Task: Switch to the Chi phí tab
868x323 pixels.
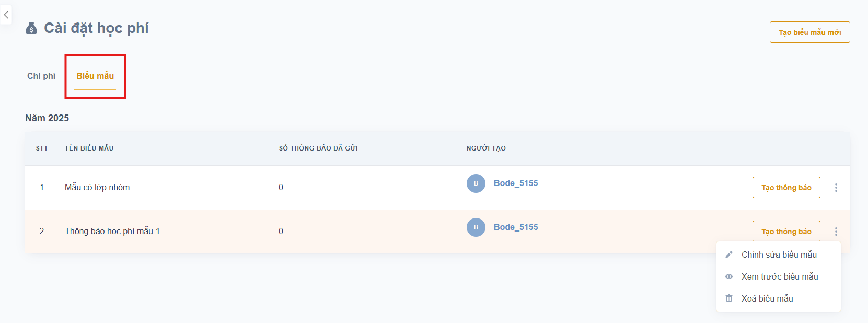Action: click(x=41, y=76)
